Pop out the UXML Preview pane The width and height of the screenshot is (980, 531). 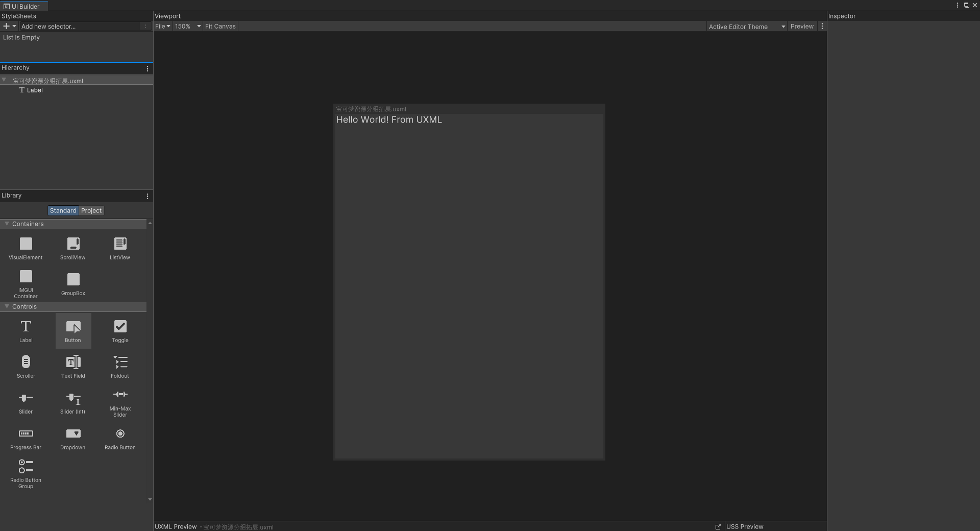(718, 527)
